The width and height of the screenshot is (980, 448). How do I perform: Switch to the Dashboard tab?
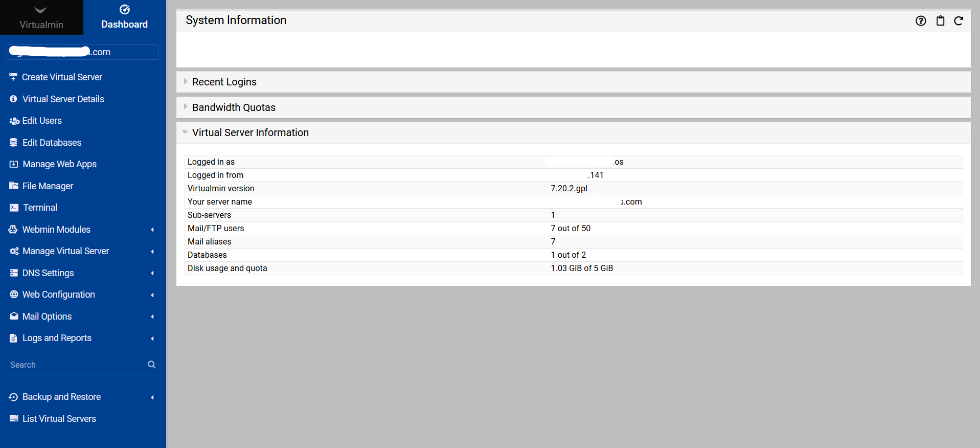[x=125, y=17]
